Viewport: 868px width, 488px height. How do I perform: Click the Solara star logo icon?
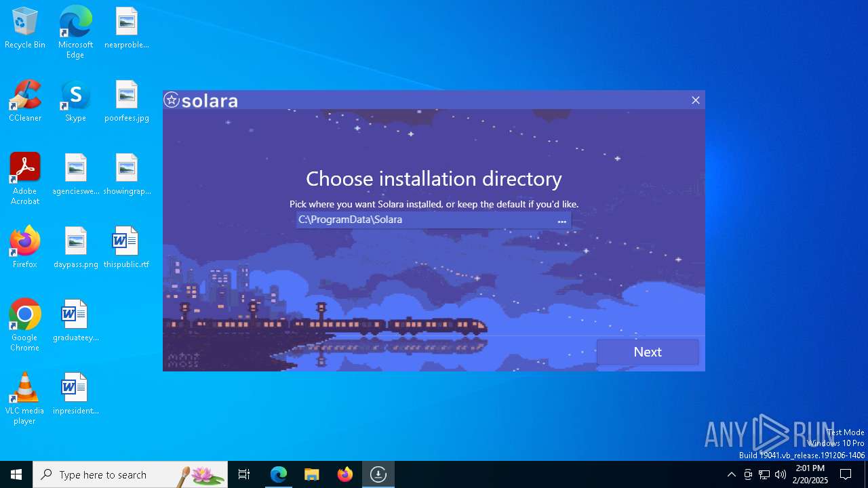click(x=172, y=100)
